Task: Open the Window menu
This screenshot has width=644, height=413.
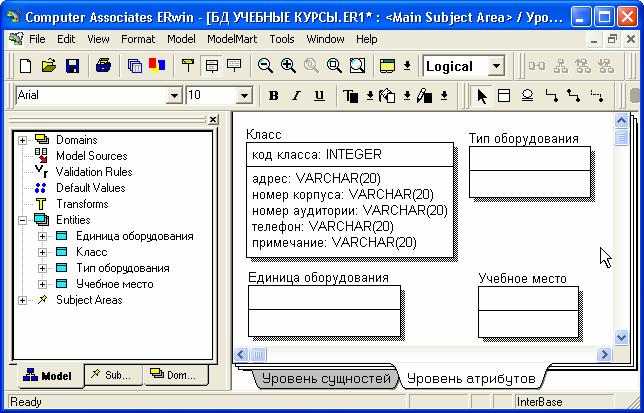Action: point(325,39)
